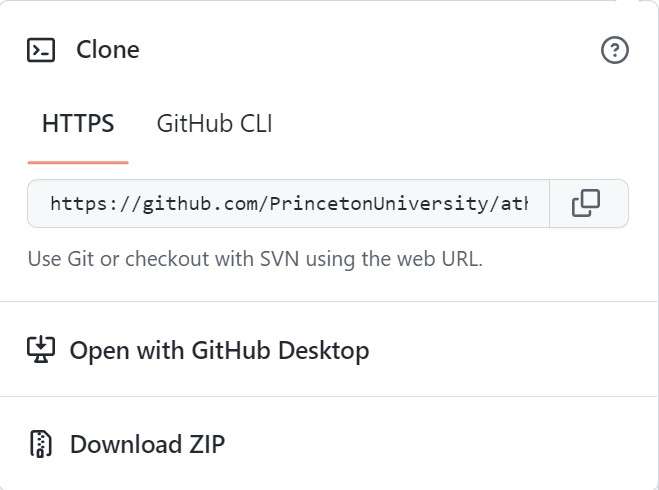Click the 'https://github.com' part of the URL
Viewport: 659px width, 490px height.
[153, 204]
